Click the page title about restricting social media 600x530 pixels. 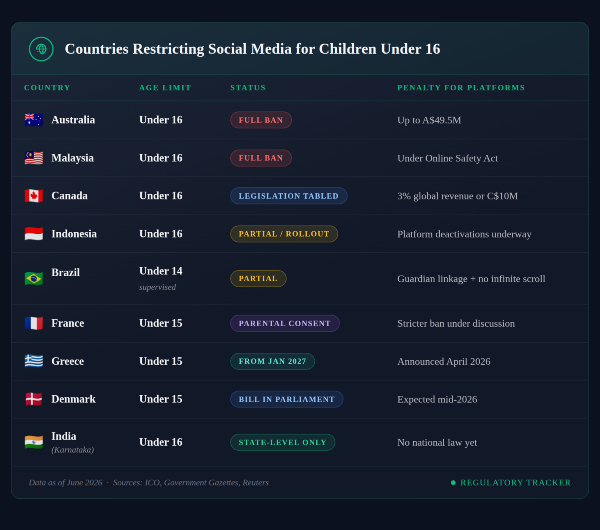253,49
